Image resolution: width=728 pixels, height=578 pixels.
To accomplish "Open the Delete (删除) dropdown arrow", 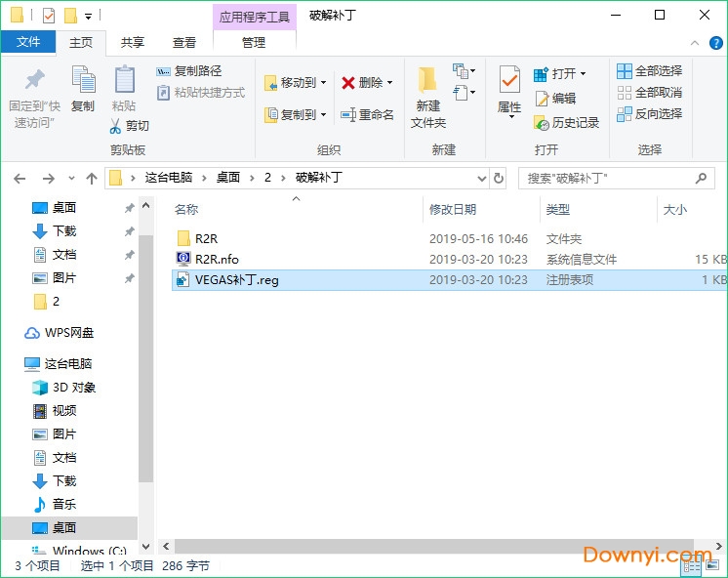I will pos(390,83).
